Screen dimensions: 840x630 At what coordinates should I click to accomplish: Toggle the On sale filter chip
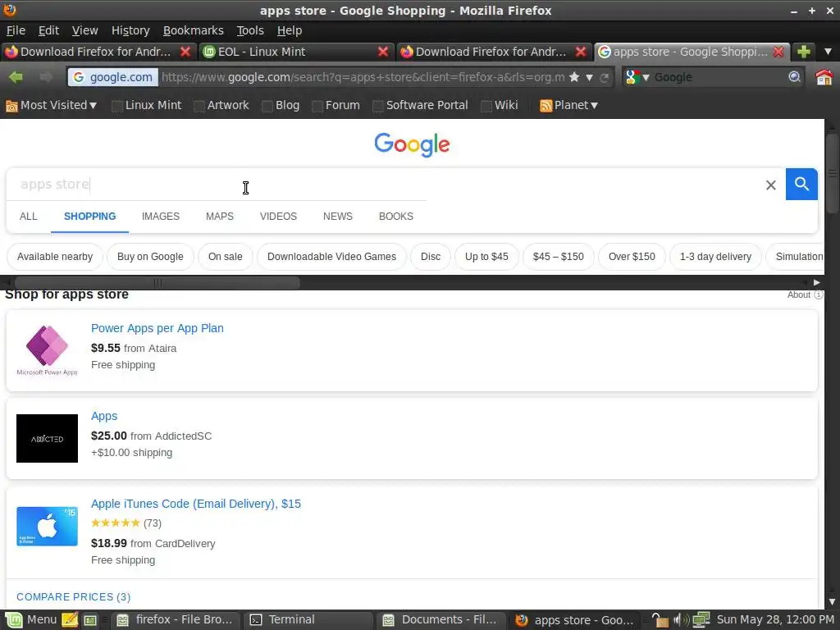coord(225,257)
